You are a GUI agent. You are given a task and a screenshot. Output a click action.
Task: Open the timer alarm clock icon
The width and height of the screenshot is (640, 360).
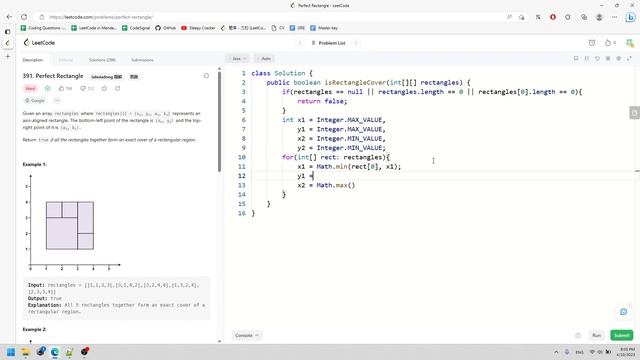592,42
